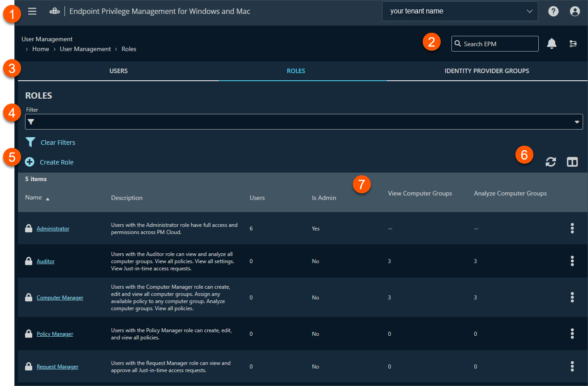
Task: Click the lock icon on Computer Manager row
Action: click(x=29, y=298)
